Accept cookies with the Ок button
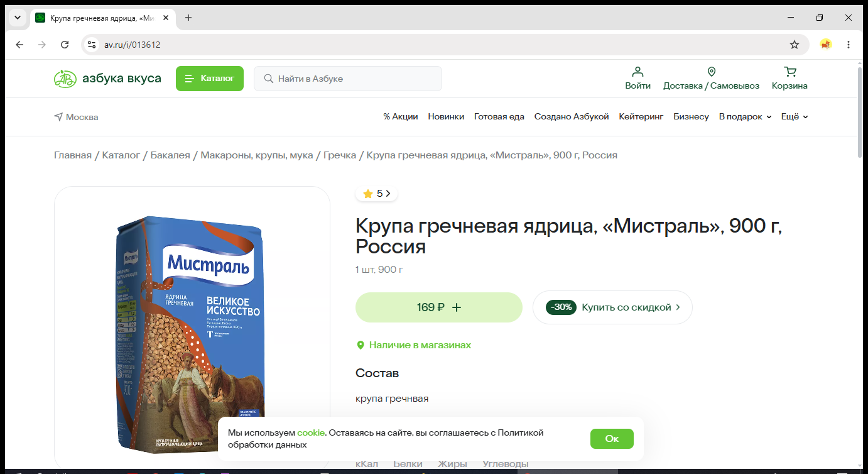This screenshot has height=474, width=868. (612, 439)
